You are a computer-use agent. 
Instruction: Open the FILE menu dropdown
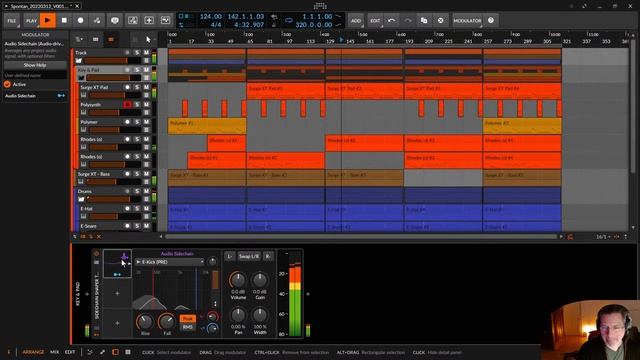(12, 20)
